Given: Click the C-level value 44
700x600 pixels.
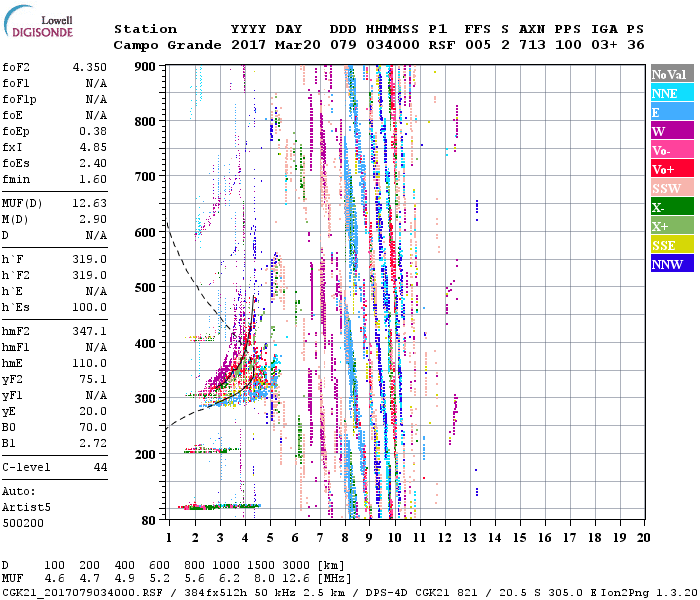Looking at the screenshot, I should tap(100, 467).
